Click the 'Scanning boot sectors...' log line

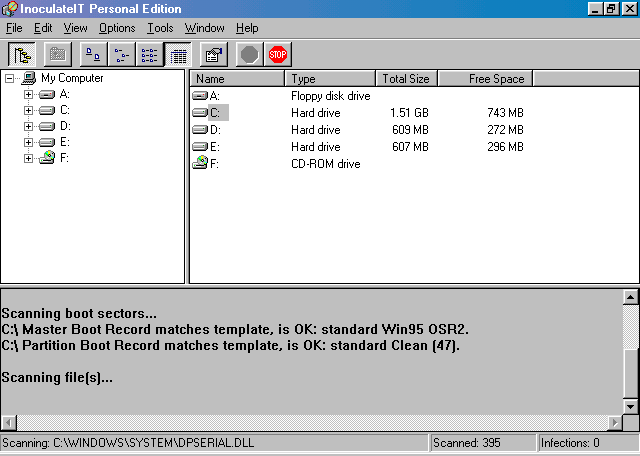(79, 314)
